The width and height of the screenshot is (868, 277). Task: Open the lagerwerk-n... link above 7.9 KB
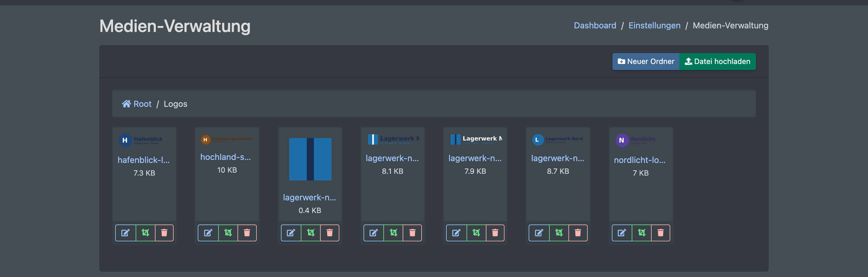[475, 158]
